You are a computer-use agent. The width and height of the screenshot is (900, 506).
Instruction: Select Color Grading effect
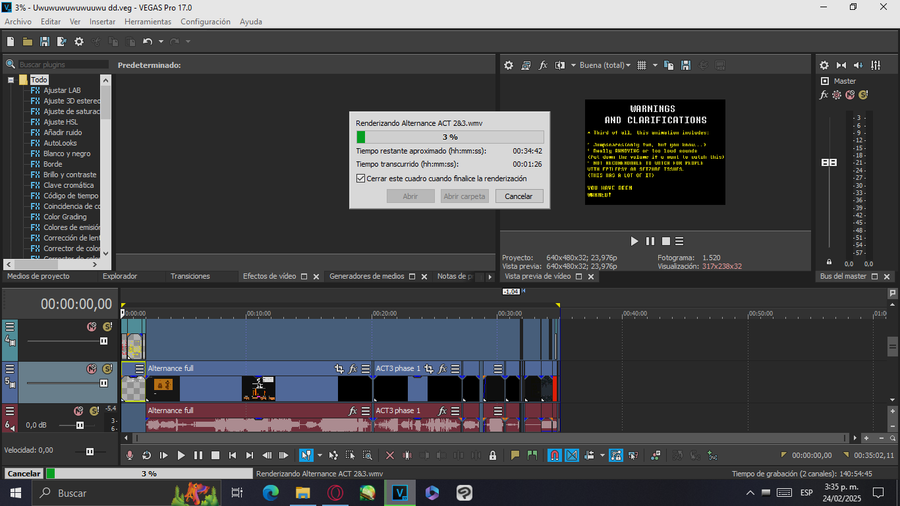tap(65, 217)
